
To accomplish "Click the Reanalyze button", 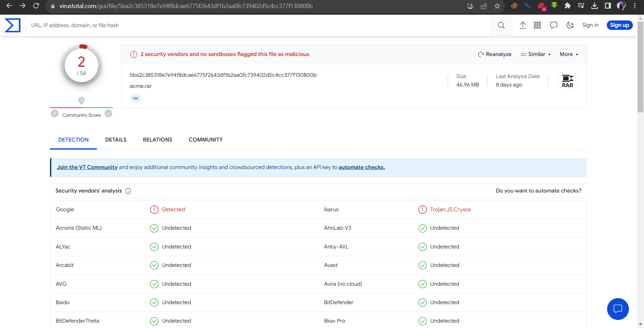I will [495, 54].
